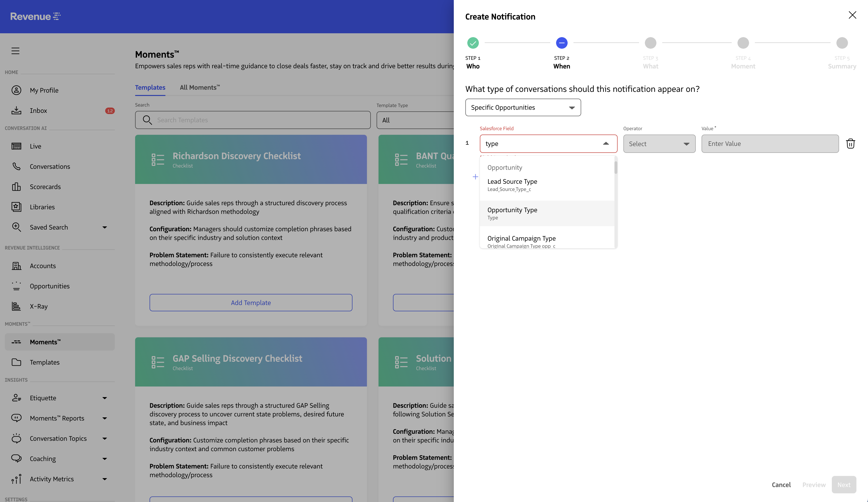Open the Specific Opportunities dropdown
Image resolution: width=868 pixels, height=502 pixels.
tap(523, 108)
